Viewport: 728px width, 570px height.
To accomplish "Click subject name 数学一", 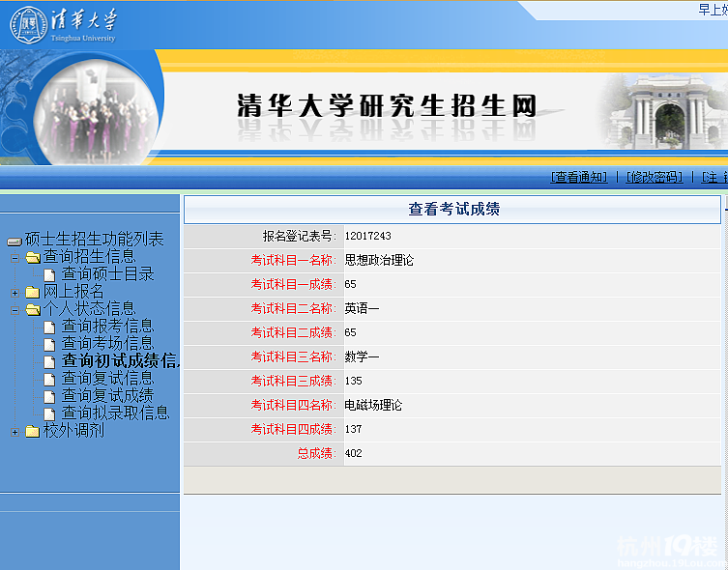I will [362, 356].
